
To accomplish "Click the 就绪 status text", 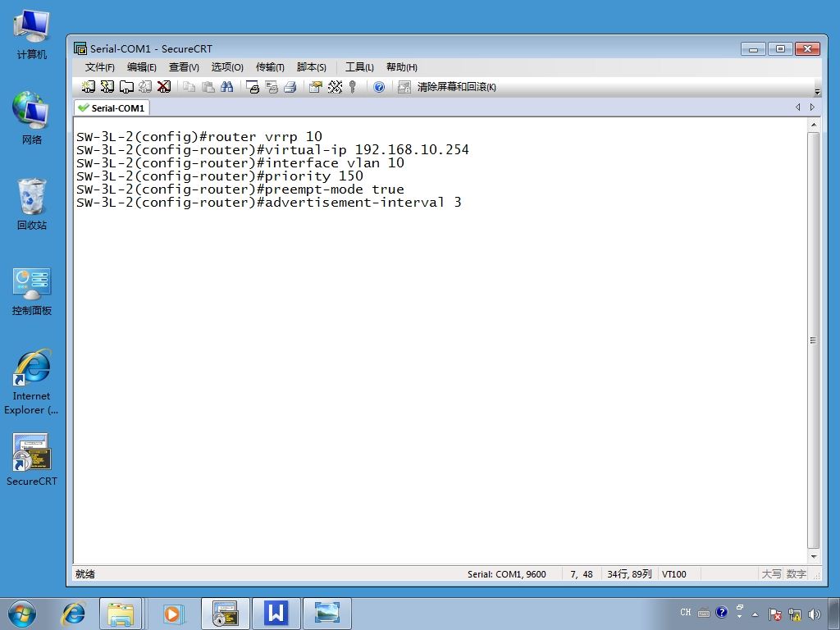I will [85, 574].
